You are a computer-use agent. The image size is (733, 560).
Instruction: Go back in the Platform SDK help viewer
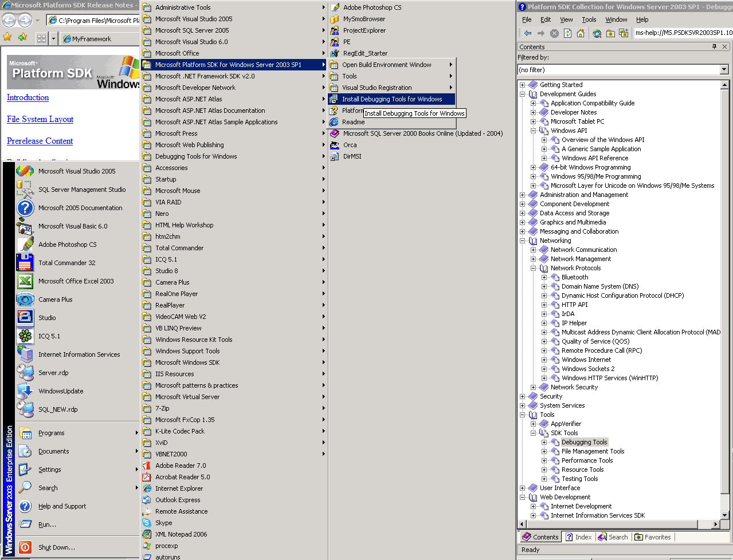528,33
